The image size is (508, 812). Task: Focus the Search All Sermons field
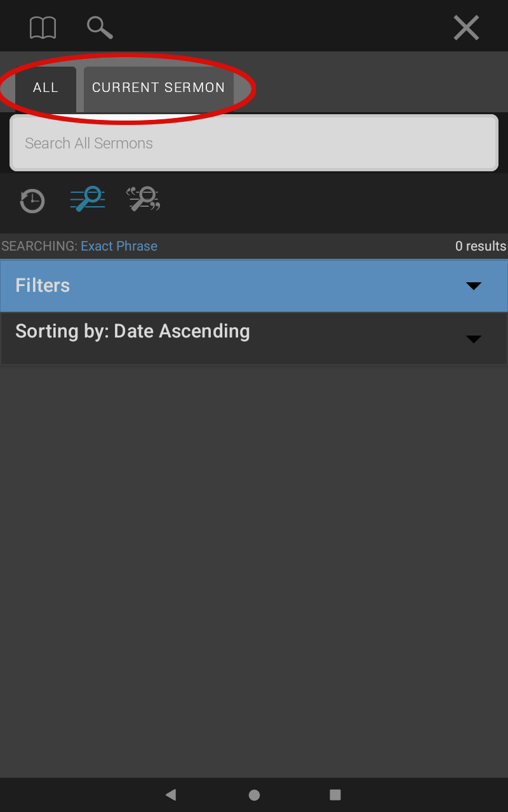254,143
